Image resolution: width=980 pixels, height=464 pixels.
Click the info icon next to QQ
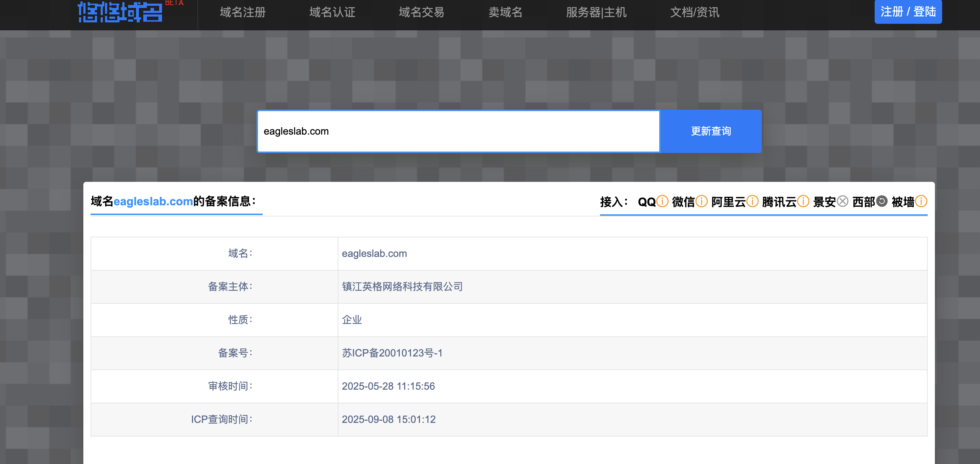pyautogui.click(x=662, y=201)
